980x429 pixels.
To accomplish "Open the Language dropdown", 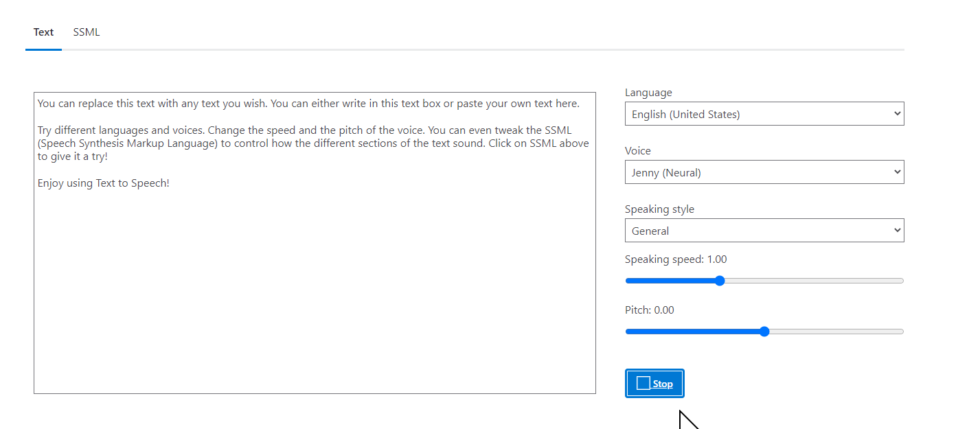I will coord(764,114).
